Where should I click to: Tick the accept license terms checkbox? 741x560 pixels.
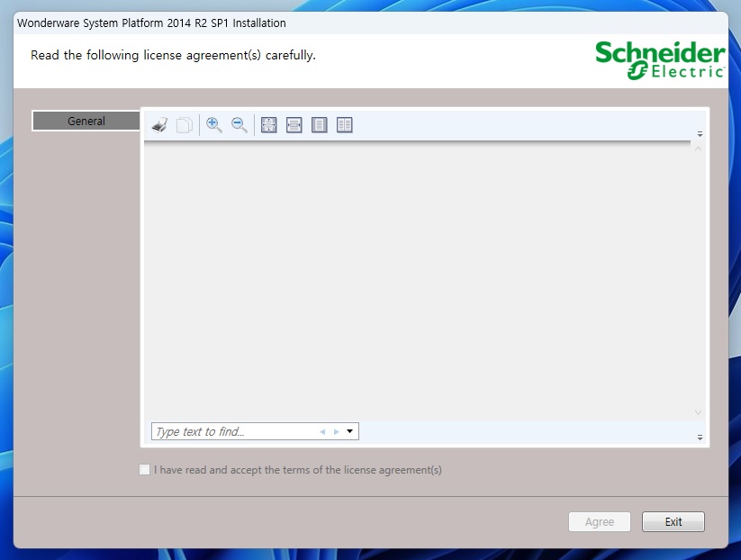pyautogui.click(x=145, y=470)
